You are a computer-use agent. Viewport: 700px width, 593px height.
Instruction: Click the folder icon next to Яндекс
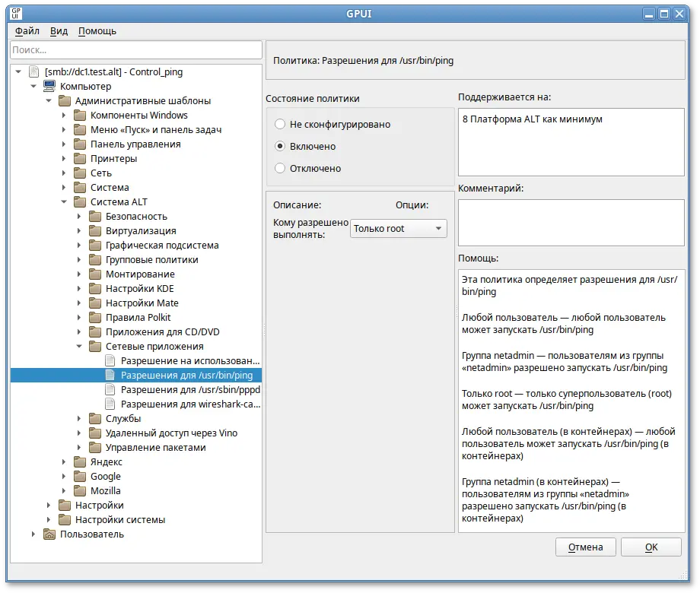click(80, 462)
